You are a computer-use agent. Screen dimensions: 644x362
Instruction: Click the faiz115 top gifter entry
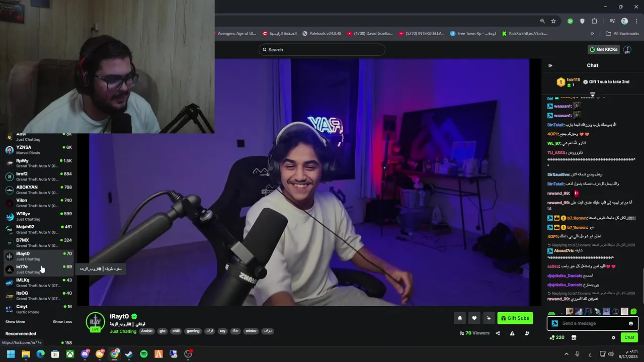[x=568, y=82]
